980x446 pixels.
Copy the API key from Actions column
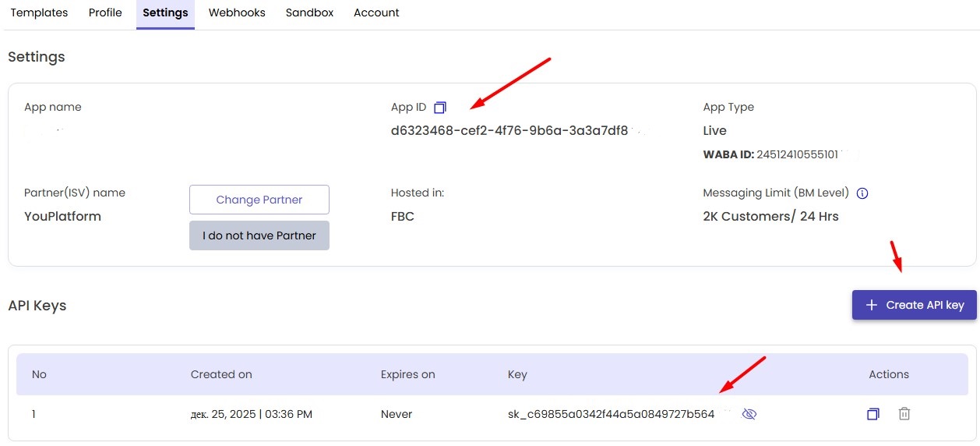pyautogui.click(x=872, y=414)
